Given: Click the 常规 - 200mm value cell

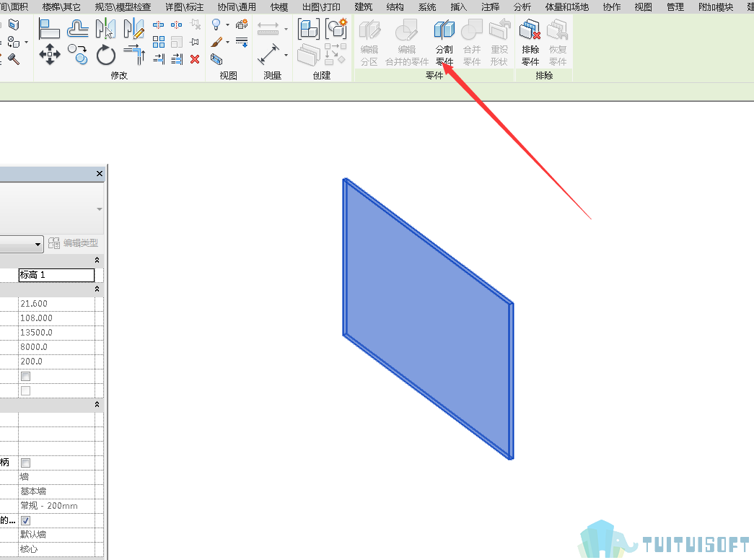Looking at the screenshot, I should pyautogui.click(x=56, y=506).
